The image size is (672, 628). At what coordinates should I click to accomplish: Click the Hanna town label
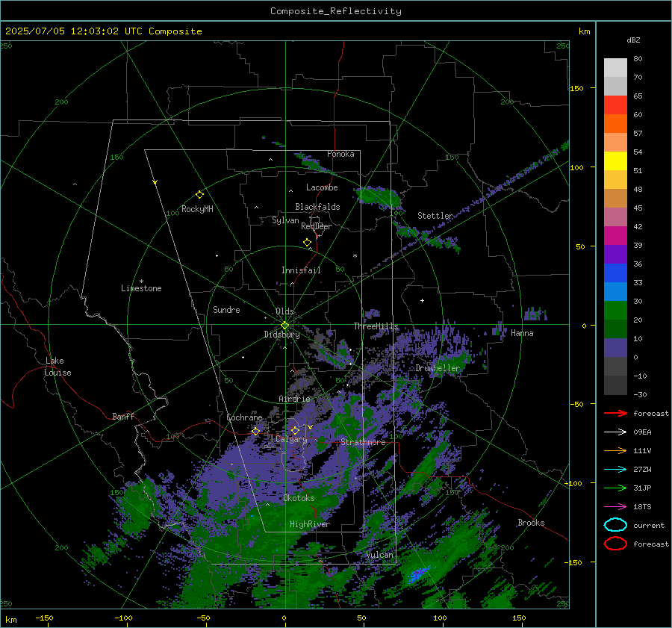pyautogui.click(x=522, y=333)
